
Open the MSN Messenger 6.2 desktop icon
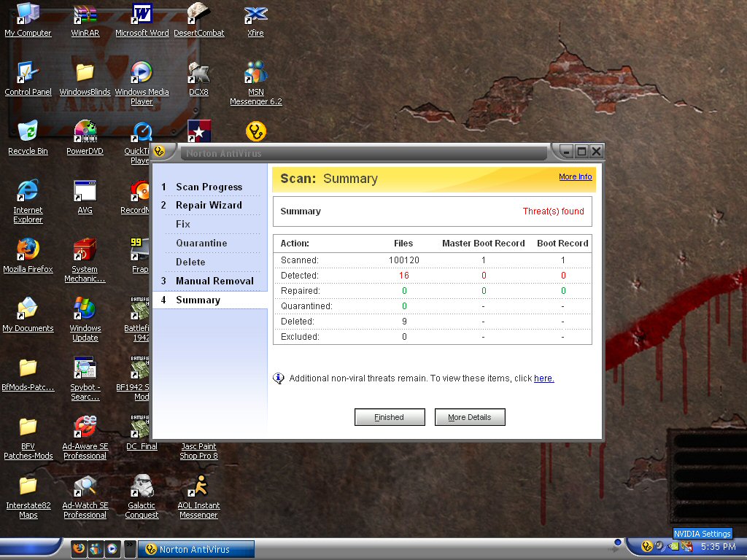tap(256, 83)
